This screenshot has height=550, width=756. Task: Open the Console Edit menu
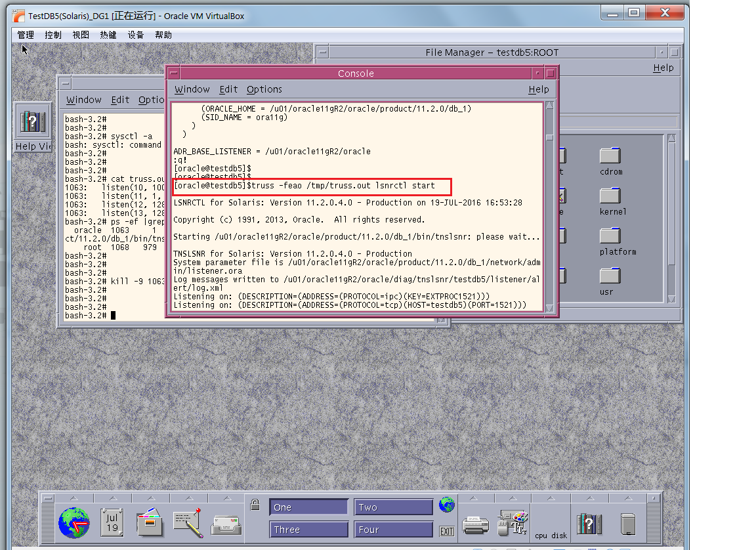(x=228, y=89)
